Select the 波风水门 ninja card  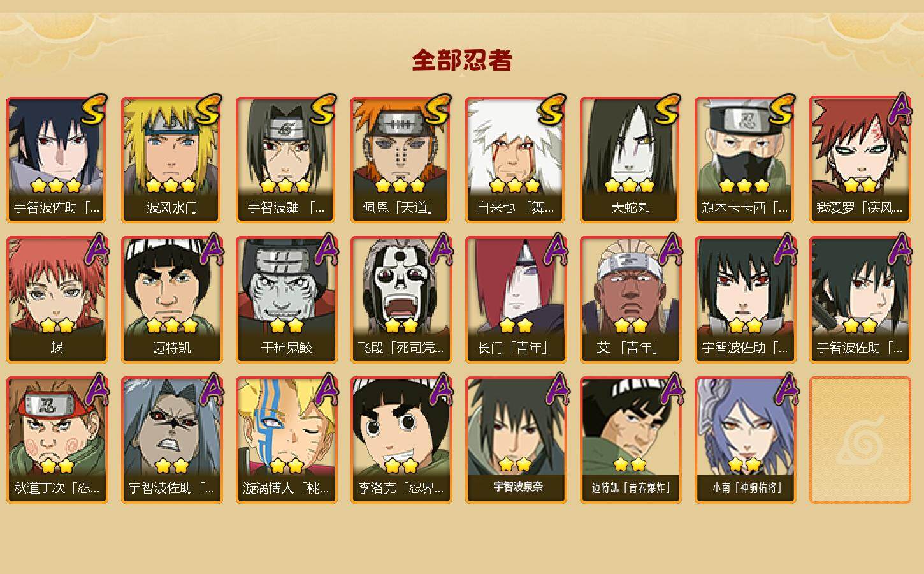[171, 159]
